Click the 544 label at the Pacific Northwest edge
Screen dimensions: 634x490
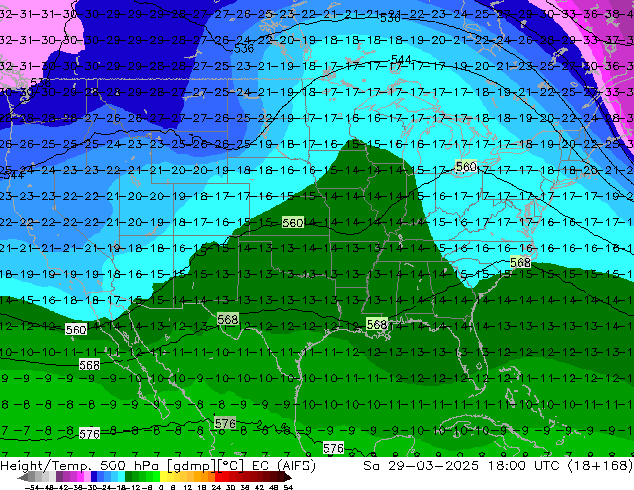pos(12,175)
